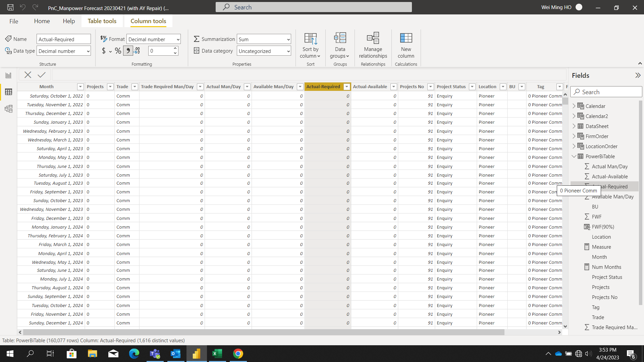
Task: Click the Name input field
Action: (x=64, y=39)
